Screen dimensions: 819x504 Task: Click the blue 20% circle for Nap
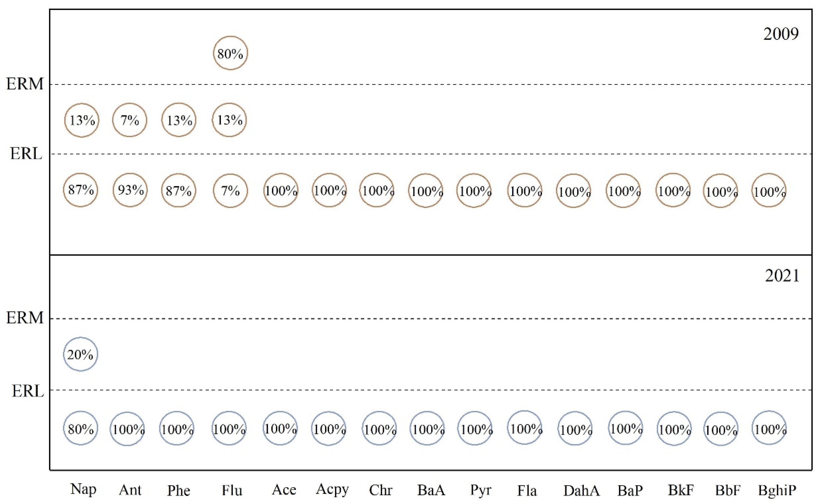tap(80, 354)
